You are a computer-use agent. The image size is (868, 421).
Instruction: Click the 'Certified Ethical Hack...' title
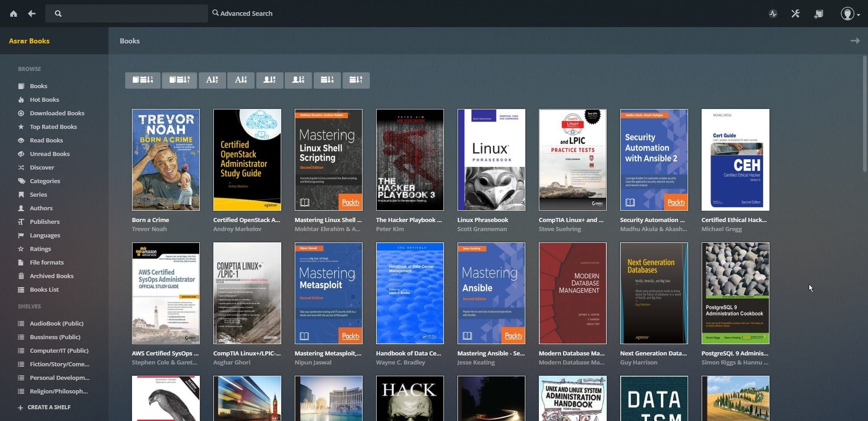click(734, 220)
